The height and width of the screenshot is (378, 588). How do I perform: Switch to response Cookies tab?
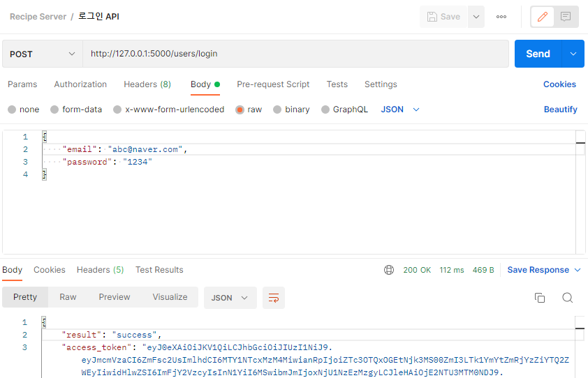pos(50,270)
